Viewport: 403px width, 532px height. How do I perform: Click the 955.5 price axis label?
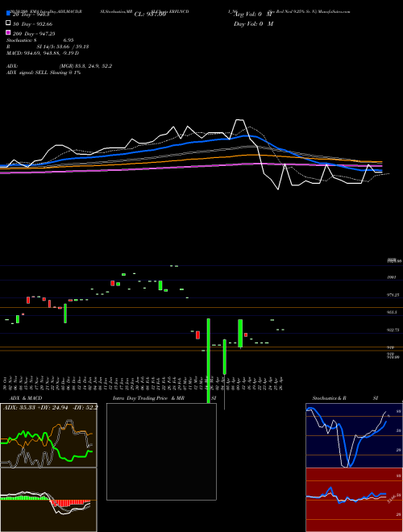(x=393, y=313)
